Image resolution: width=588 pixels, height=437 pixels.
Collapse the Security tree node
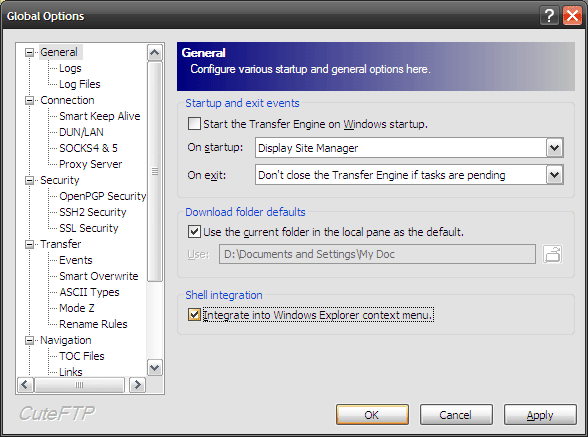pyautogui.click(x=29, y=180)
